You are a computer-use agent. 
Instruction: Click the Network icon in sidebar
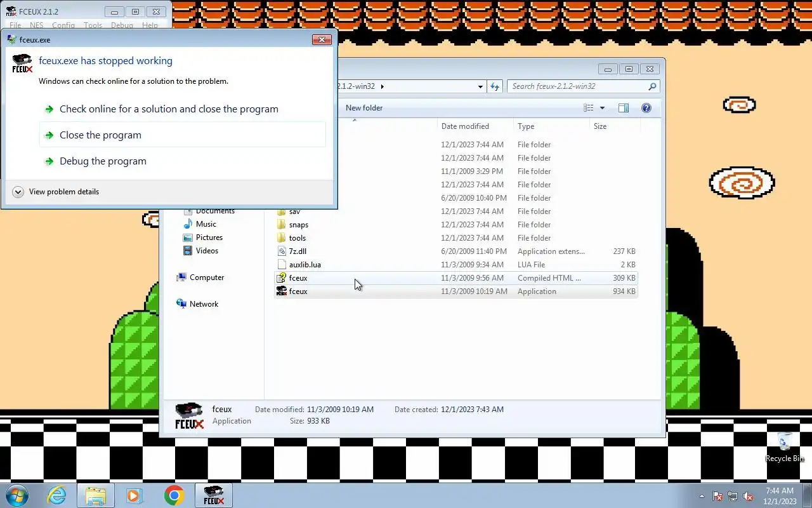[x=181, y=304]
